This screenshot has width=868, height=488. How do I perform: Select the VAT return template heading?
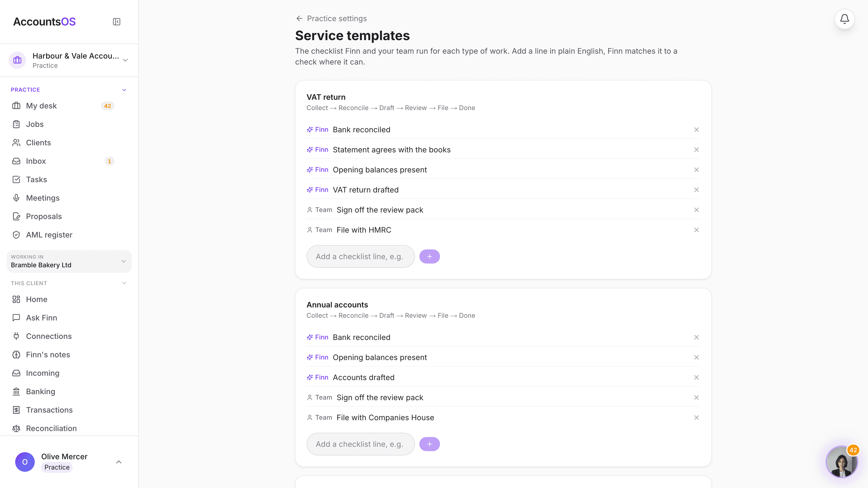point(326,97)
